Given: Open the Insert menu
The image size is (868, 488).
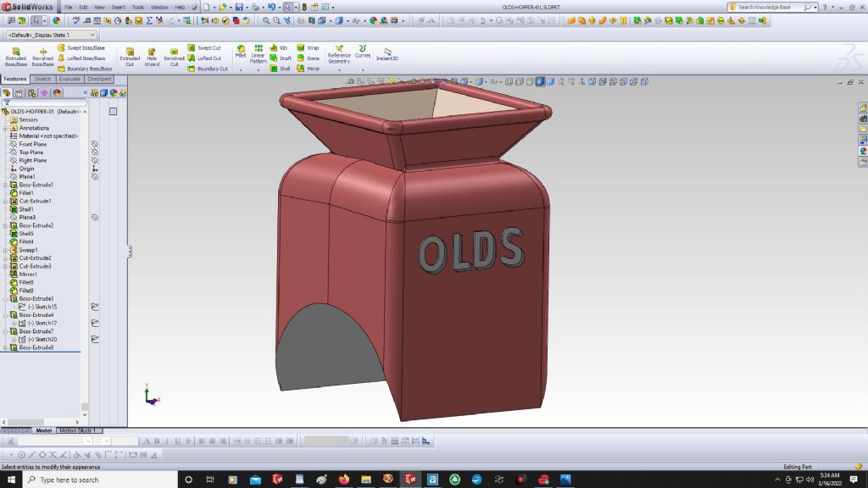Looking at the screenshot, I should (x=119, y=7).
